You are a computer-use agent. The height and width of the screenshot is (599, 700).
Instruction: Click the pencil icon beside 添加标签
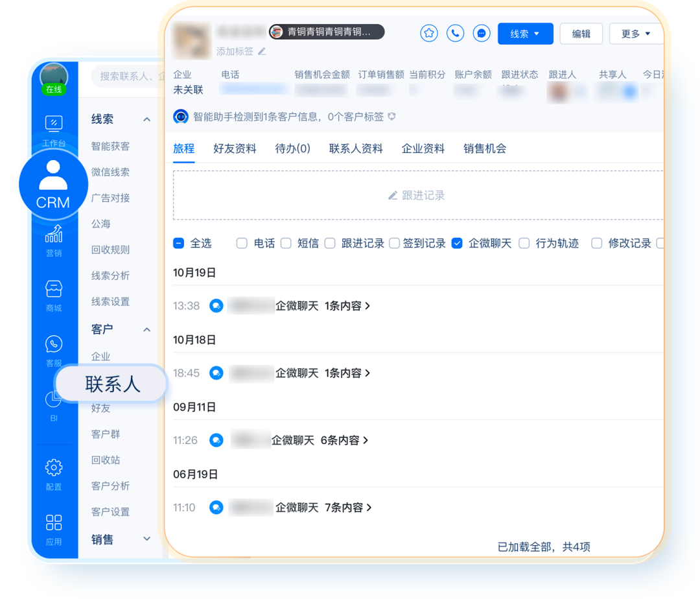pos(262,51)
